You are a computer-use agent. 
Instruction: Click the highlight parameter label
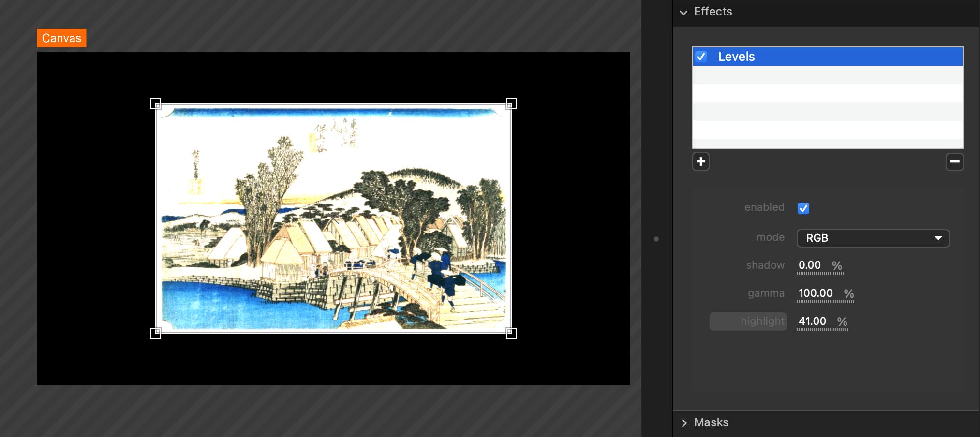(x=762, y=321)
